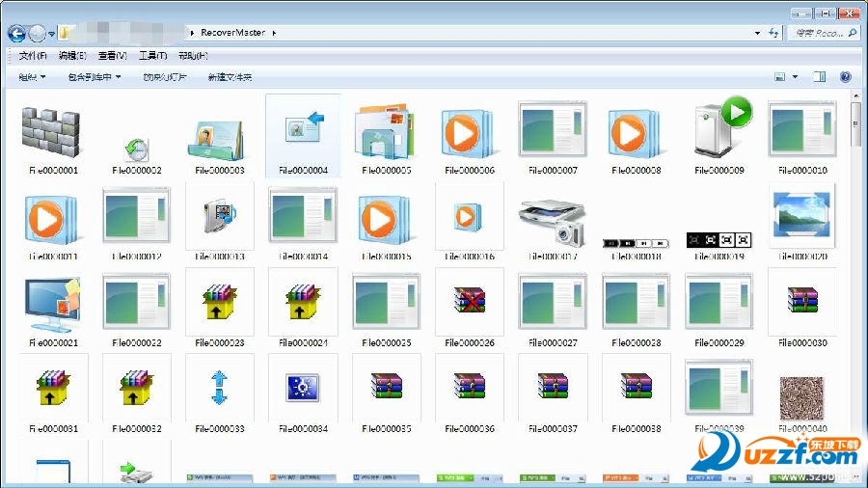Select the WinRAR box icon File0000031
Viewport: 868px width, 488px height.
click(53, 388)
